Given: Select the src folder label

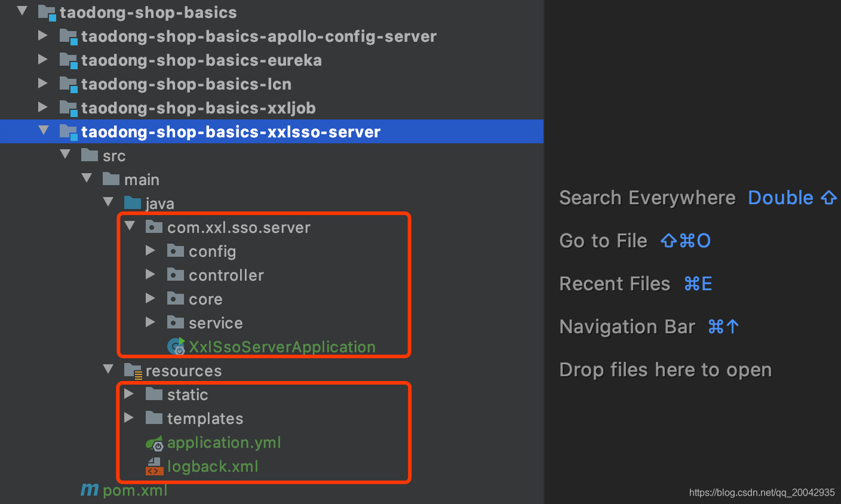Looking at the screenshot, I should pos(114,156).
